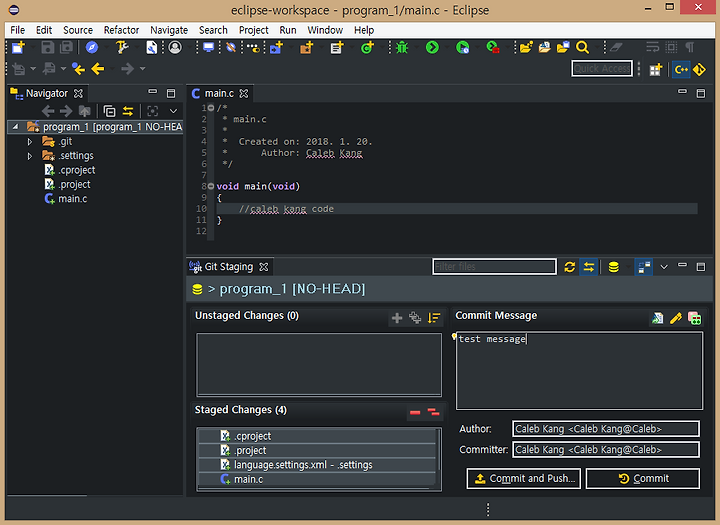Image resolution: width=720 pixels, height=525 pixels.
Task: Click the New Class green icon
Action: [367, 47]
